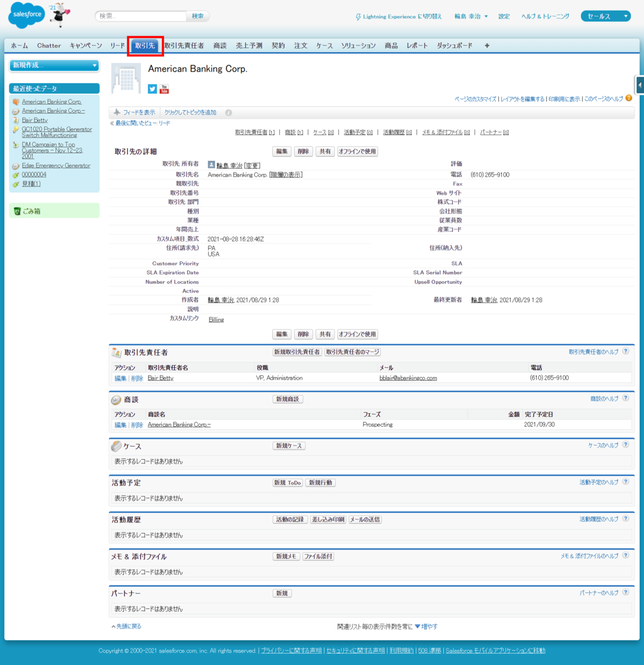This screenshot has height=665, width=644.
Task: Click the 検索 search button
Action: (198, 16)
